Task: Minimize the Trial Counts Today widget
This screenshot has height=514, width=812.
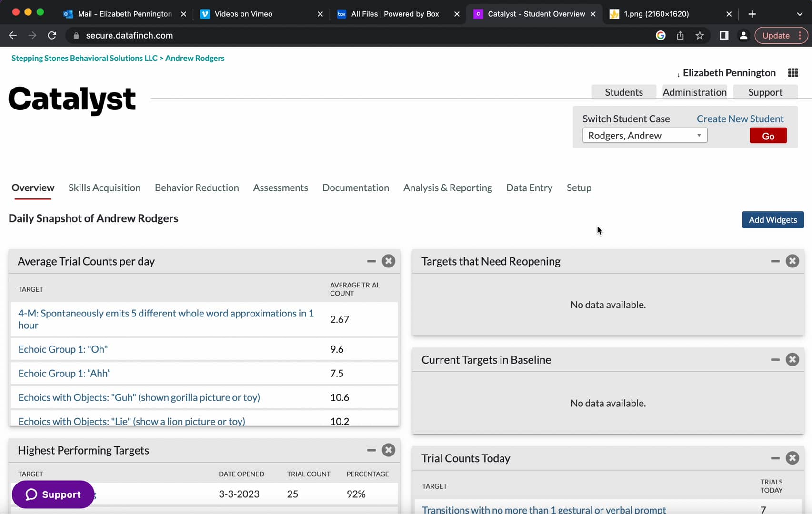Action: 775,458
